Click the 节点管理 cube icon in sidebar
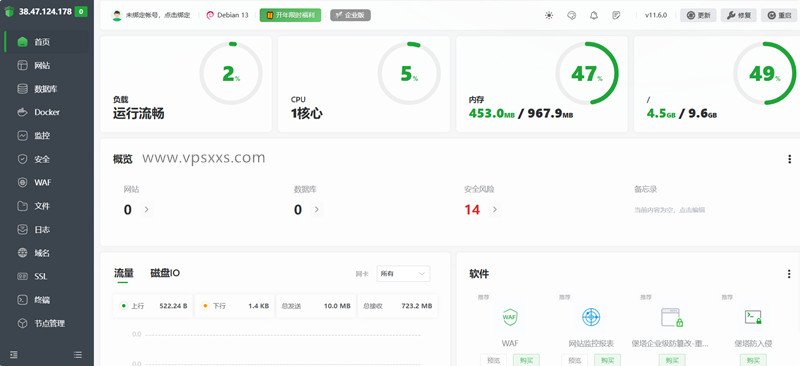This screenshot has height=366, width=800. point(22,324)
